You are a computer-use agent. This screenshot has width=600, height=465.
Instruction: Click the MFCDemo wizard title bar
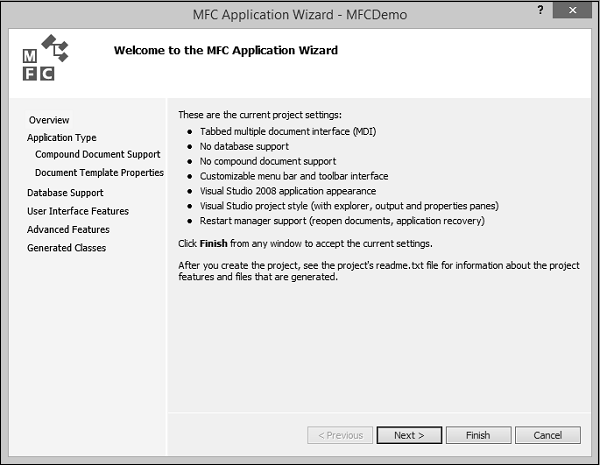299,15
